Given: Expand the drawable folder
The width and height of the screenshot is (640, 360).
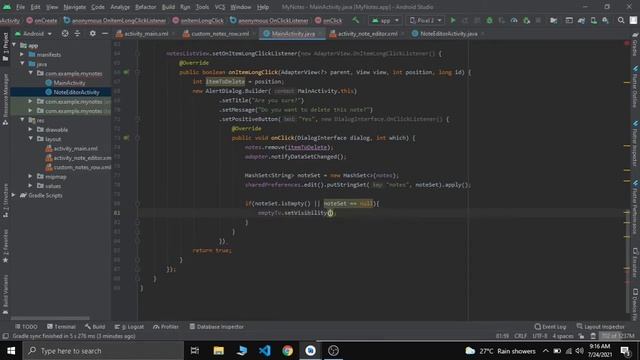Looking at the screenshot, I should pyautogui.click(x=31, y=129).
